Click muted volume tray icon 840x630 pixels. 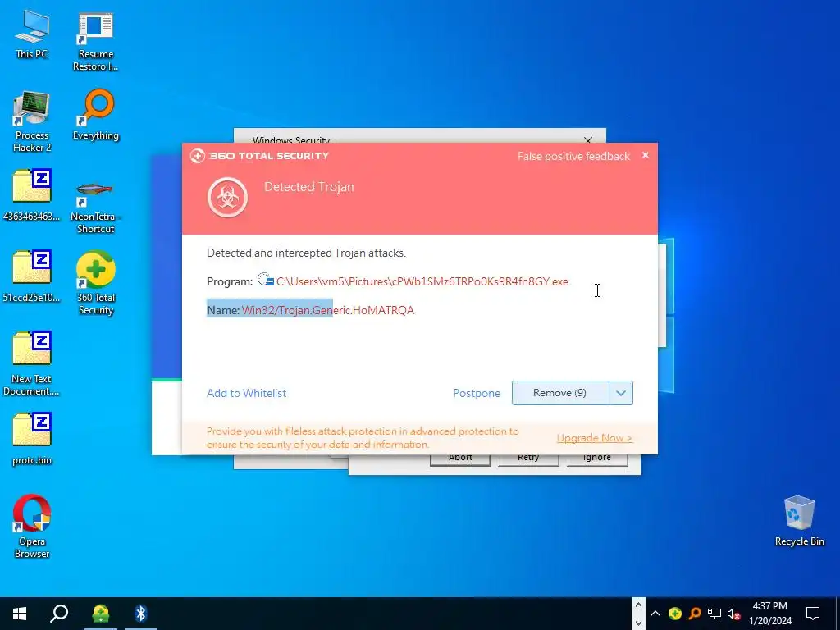pos(734,614)
